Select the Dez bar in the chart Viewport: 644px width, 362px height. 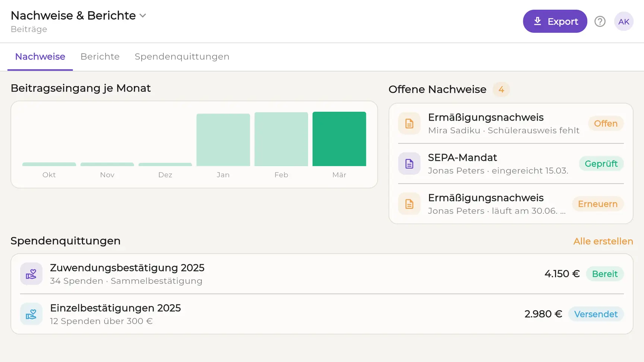(x=165, y=164)
